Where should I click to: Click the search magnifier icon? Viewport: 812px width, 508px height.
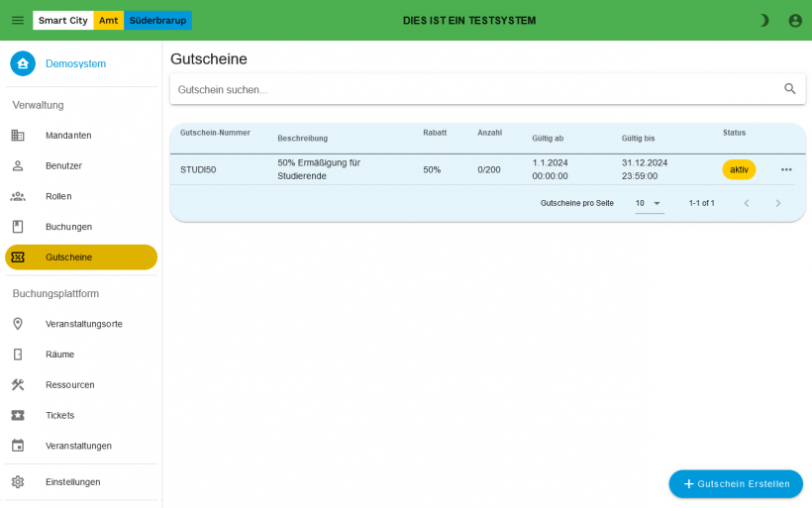point(790,89)
